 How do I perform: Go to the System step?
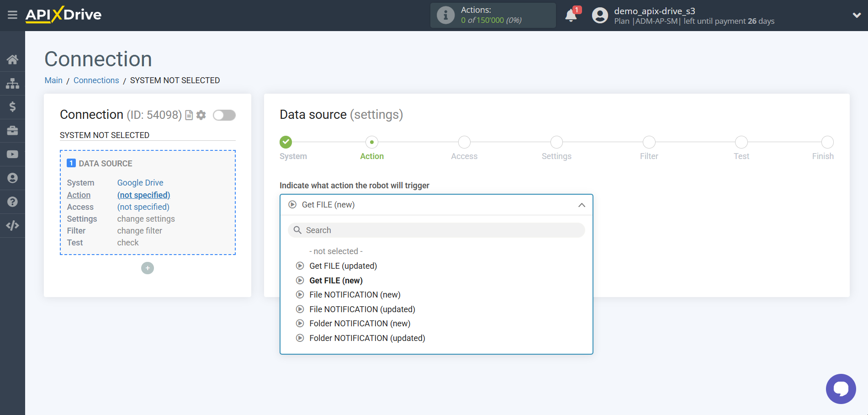tap(286, 142)
